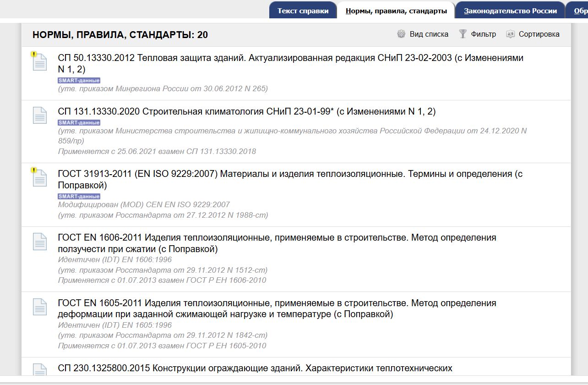Click the gear icon beside Вид списка
Image resolution: width=588 pixels, height=385 pixels.
(402, 34)
